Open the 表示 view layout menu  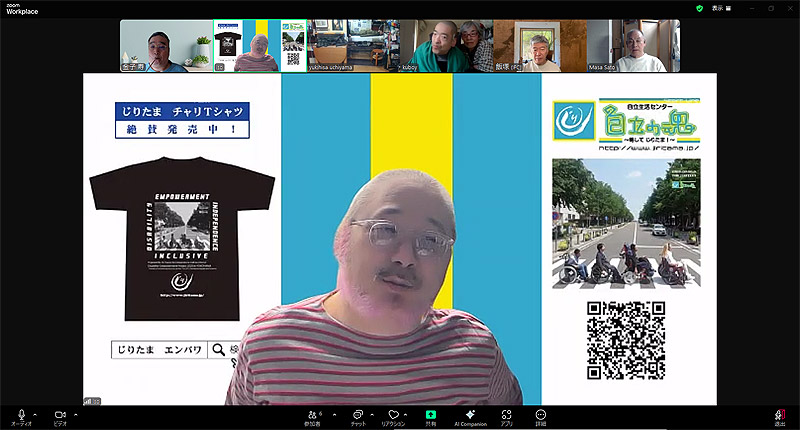point(720,8)
